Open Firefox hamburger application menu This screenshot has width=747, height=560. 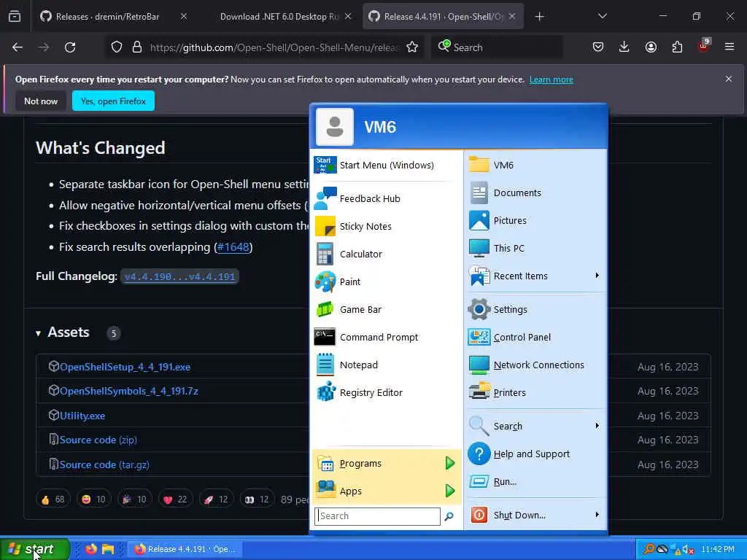point(729,47)
